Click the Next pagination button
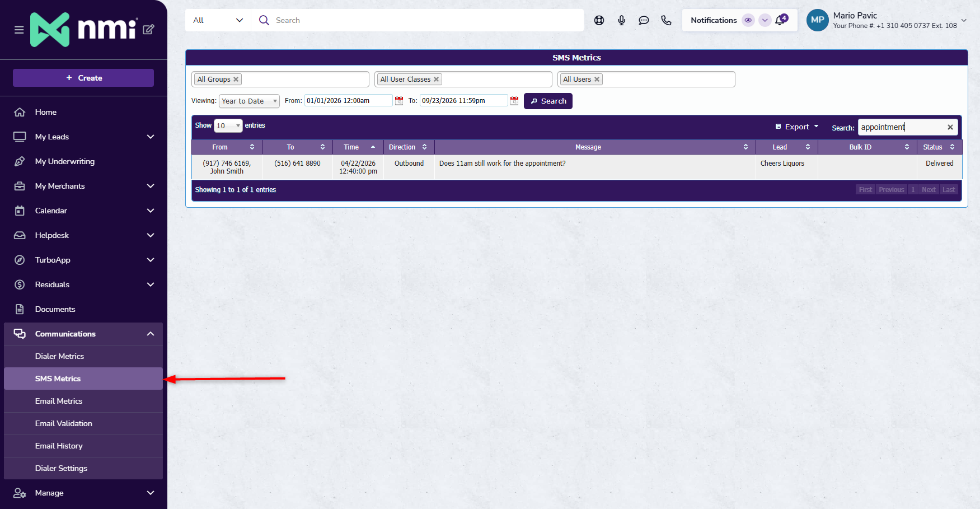Image resolution: width=980 pixels, height=509 pixels. pos(929,190)
